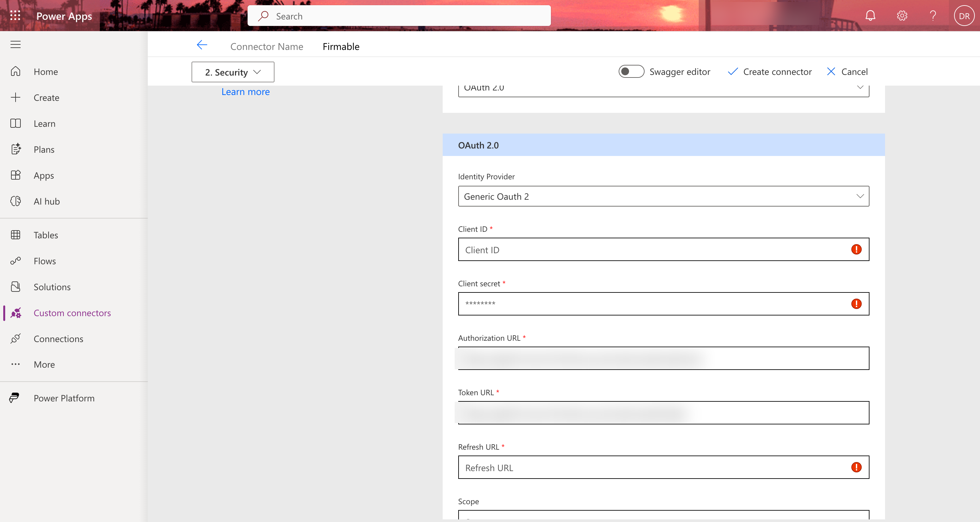
Task: Click Create connector button
Action: tap(770, 72)
